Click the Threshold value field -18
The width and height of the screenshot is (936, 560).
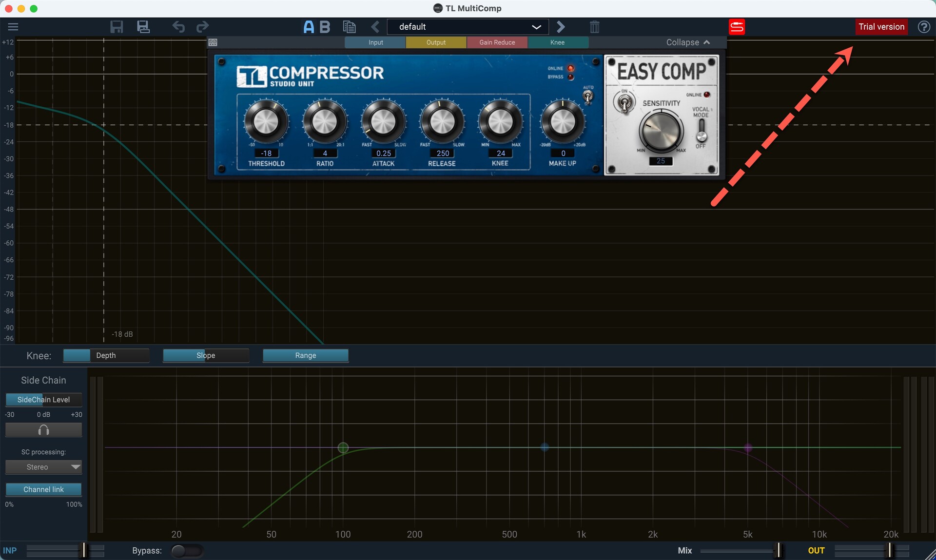266,153
